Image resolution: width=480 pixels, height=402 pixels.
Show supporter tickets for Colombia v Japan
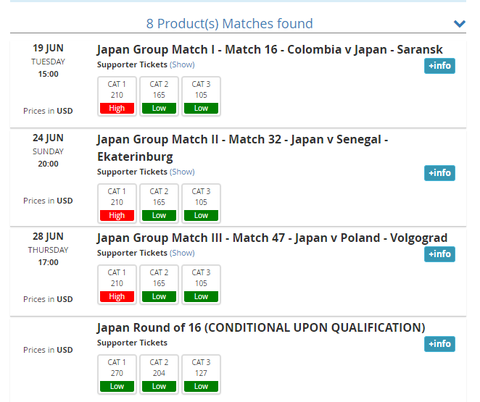[x=182, y=65]
